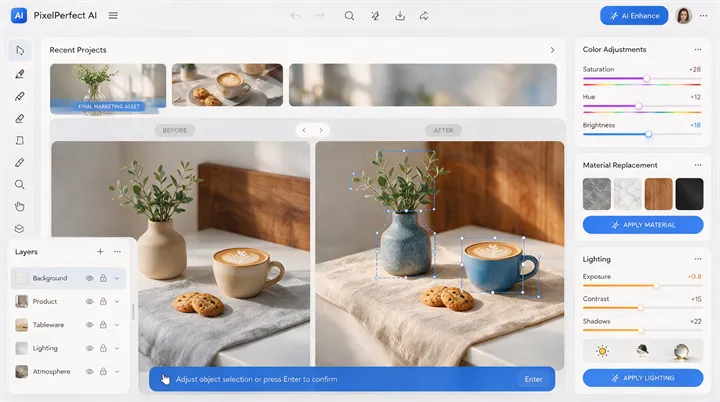The width and height of the screenshot is (720, 402).
Task: Open the Final Marketing Asset project thumbnail
Action: [x=108, y=89]
